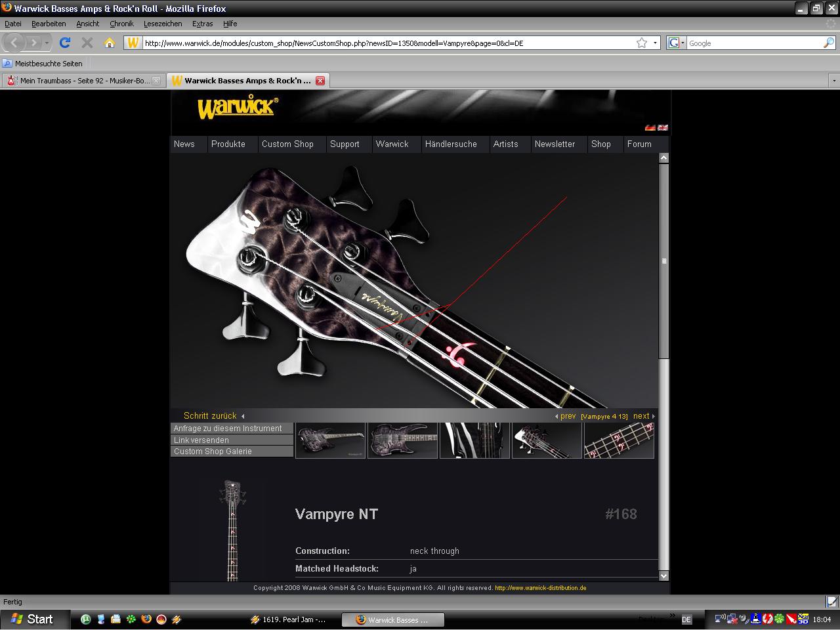840x630 pixels.
Task: Open the Artists navigation item
Action: [x=505, y=144]
